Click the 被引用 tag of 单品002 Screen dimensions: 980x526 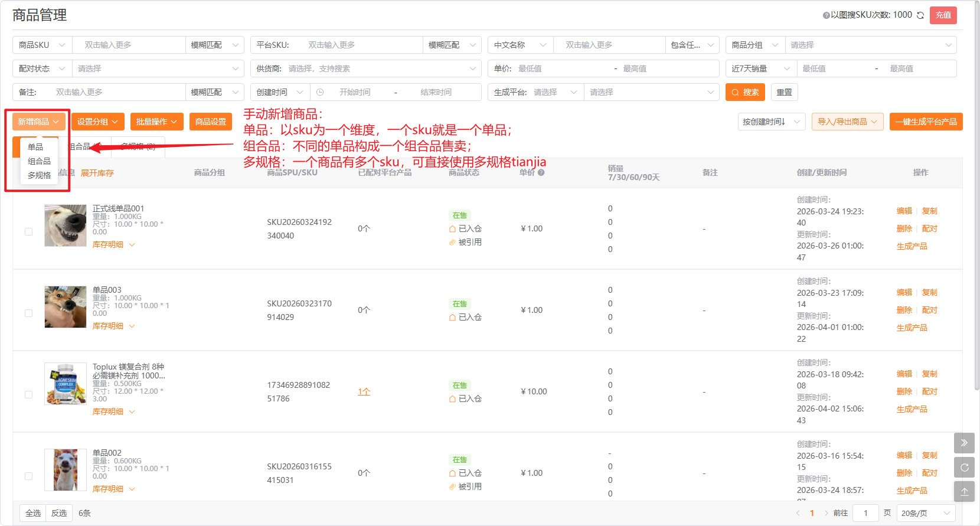pos(465,486)
